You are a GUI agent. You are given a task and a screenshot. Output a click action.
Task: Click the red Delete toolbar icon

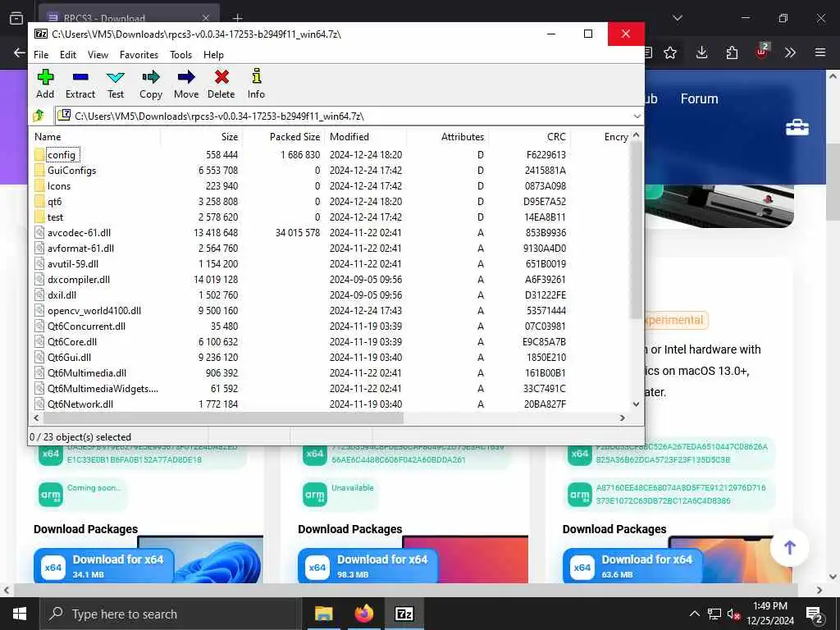point(221,77)
